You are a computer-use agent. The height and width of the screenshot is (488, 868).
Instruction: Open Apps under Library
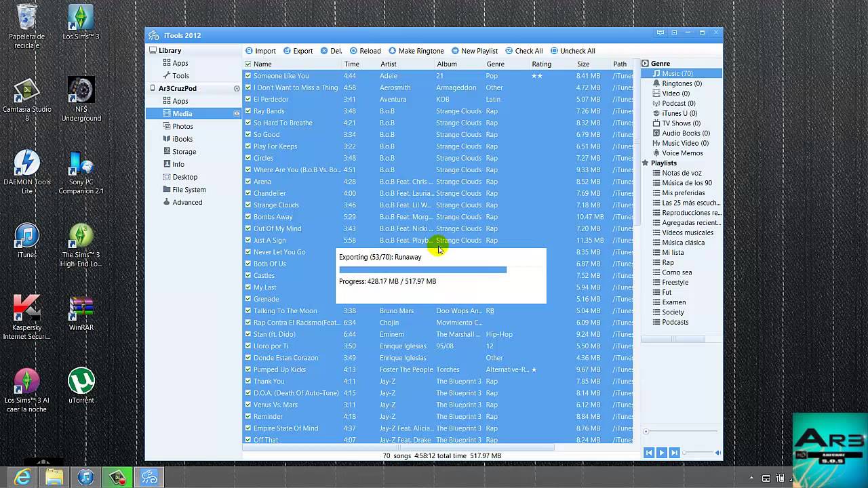point(176,63)
